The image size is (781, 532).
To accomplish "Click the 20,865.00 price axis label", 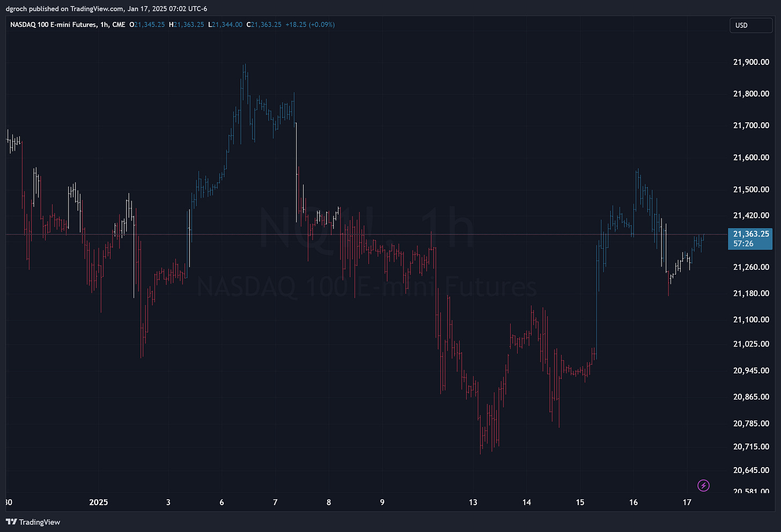I will (x=751, y=397).
